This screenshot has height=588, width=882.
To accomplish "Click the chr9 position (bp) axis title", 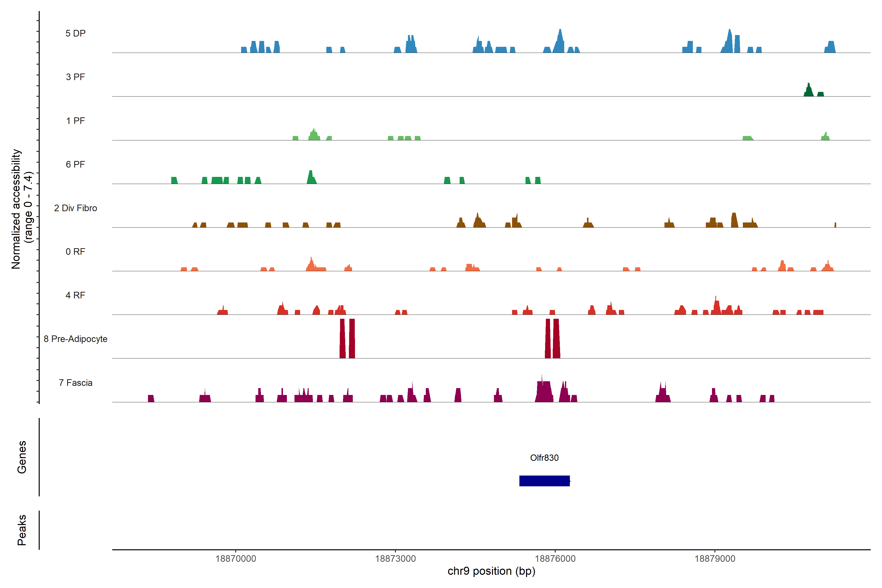I will point(491,571).
